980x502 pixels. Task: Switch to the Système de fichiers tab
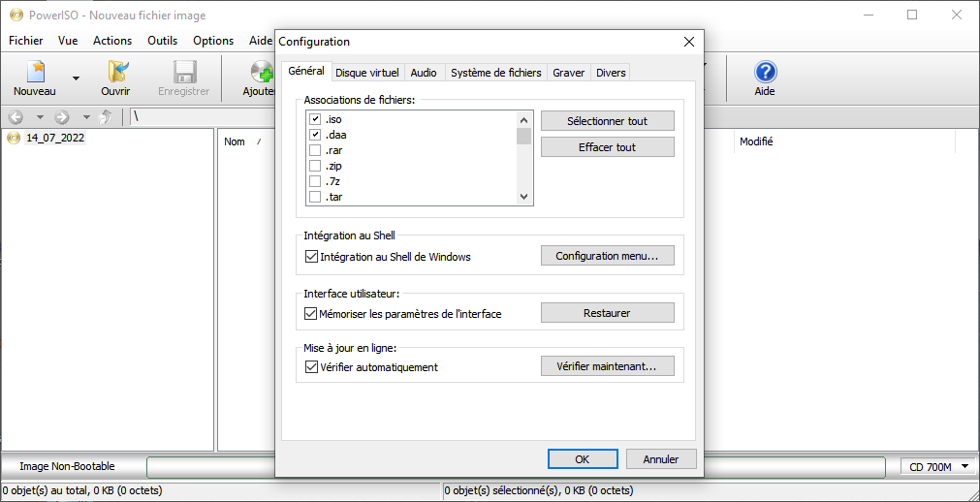coord(495,73)
